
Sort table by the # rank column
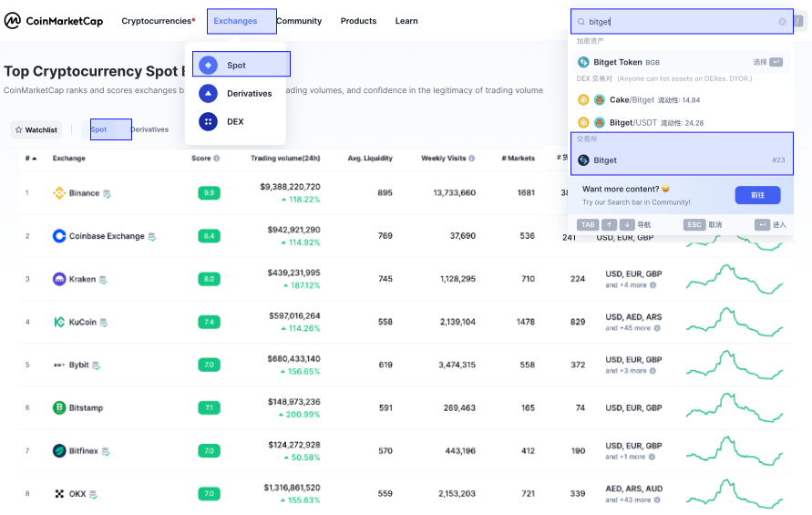[31, 158]
